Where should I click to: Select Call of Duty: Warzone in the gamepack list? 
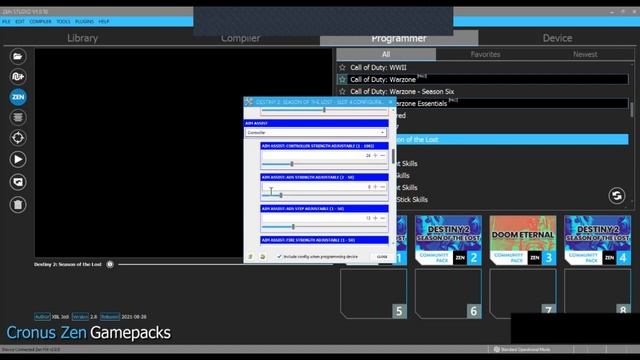[482, 79]
